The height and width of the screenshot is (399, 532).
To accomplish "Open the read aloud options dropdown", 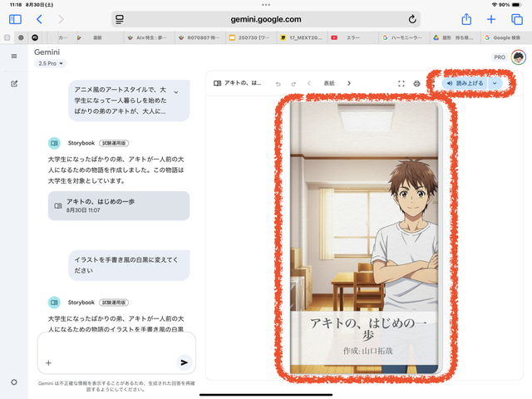I will click(495, 83).
